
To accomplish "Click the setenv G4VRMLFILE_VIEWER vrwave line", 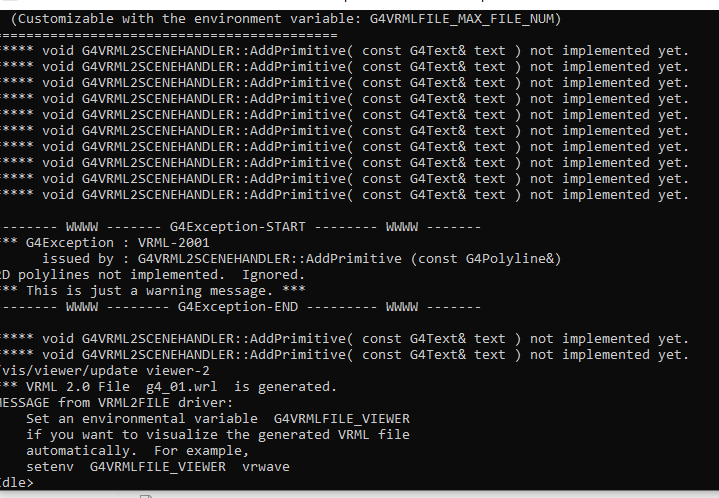I will coord(158,467).
